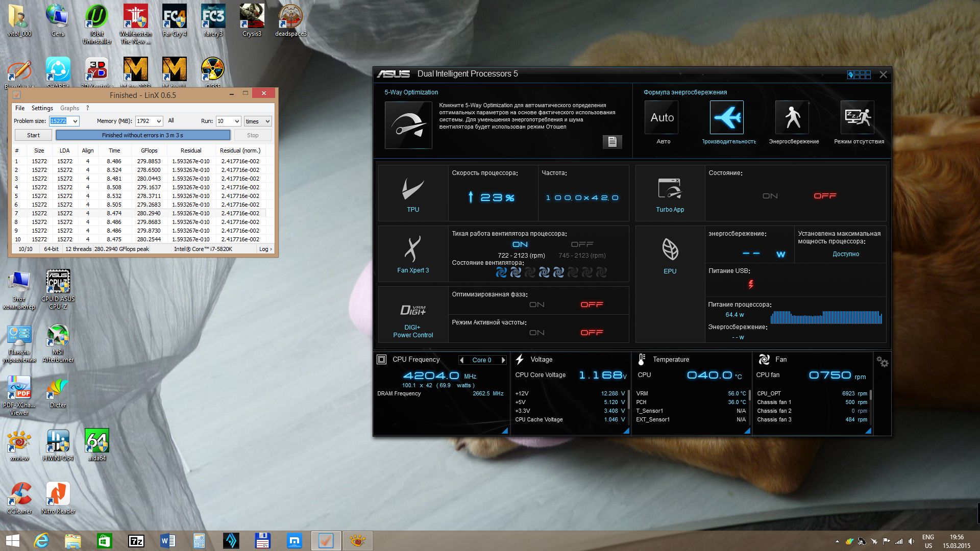Open the Settings menu in LinX
Image resolution: width=980 pixels, height=551 pixels.
click(42, 108)
